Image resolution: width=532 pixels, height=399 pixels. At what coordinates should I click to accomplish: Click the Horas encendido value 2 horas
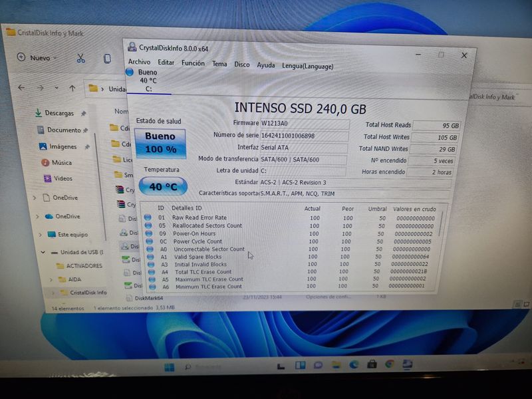coord(430,172)
